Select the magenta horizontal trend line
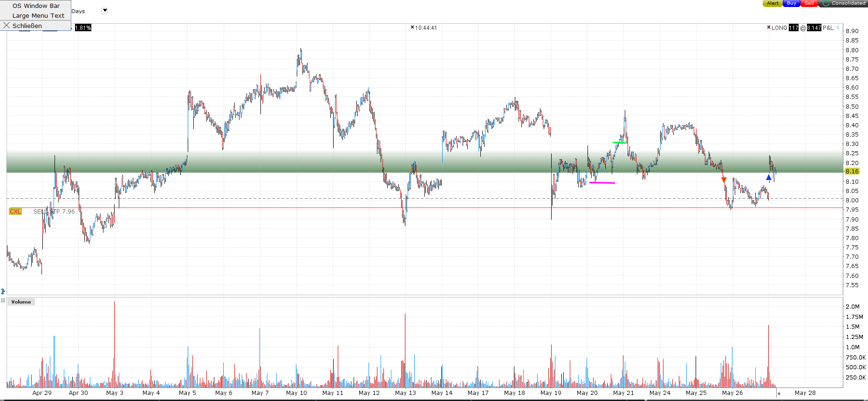The image size is (868, 401). pos(602,183)
